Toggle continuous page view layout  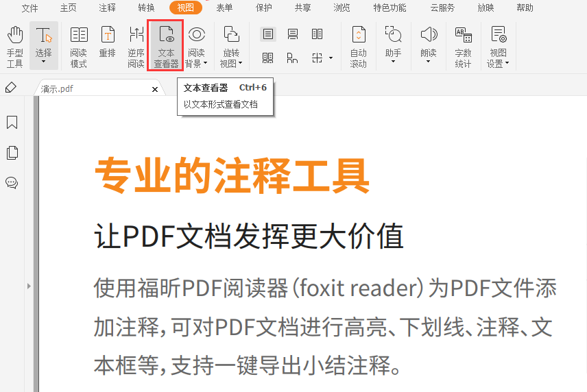pyautogui.click(x=293, y=34)
